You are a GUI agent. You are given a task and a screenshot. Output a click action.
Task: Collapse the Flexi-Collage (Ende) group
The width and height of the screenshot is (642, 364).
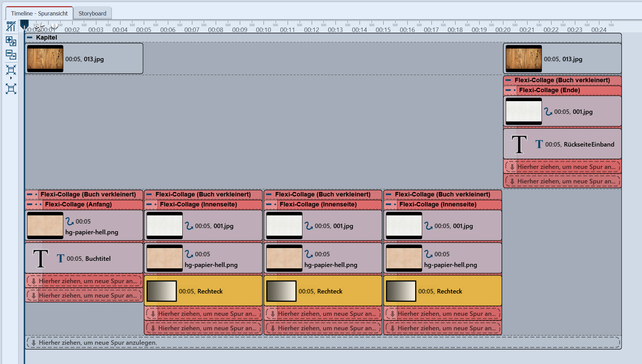[x=508, y=90]
